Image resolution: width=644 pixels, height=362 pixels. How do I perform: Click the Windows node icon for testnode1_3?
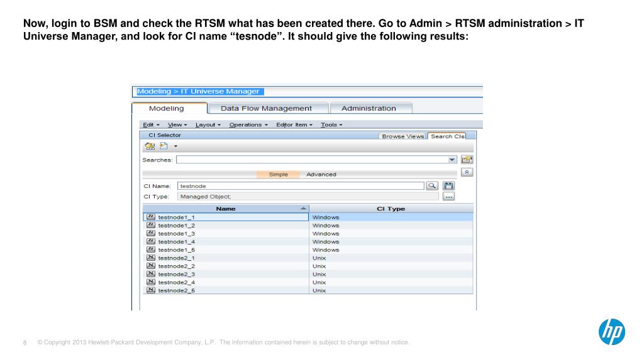click(151, 233)
